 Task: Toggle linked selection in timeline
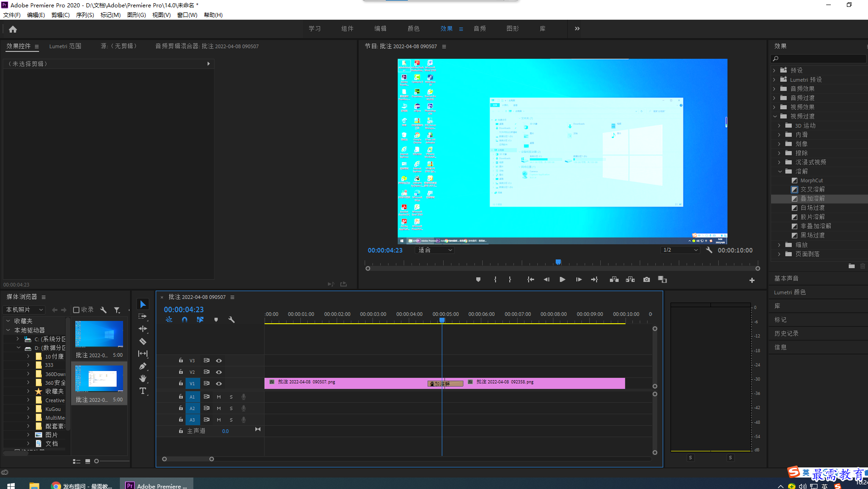[200, 320]
